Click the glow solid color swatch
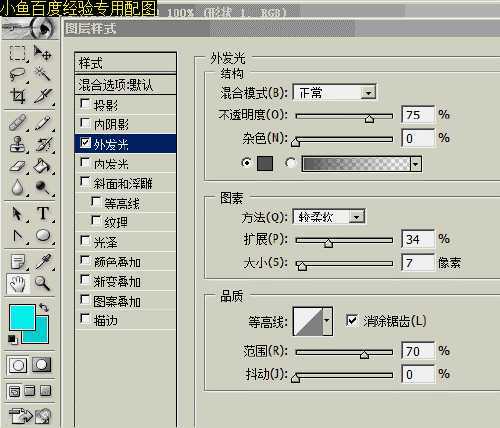 [265, 163]
